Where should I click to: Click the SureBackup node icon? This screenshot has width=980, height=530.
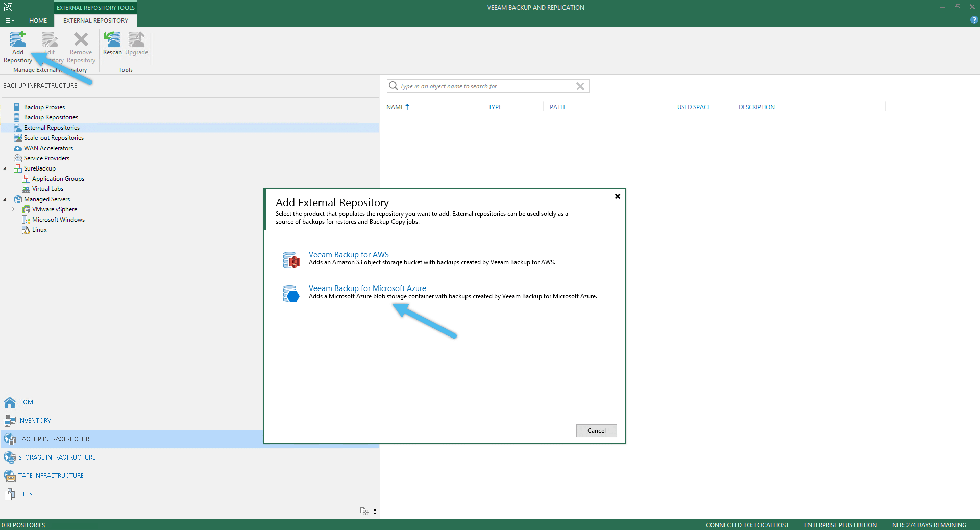(18, 168)
